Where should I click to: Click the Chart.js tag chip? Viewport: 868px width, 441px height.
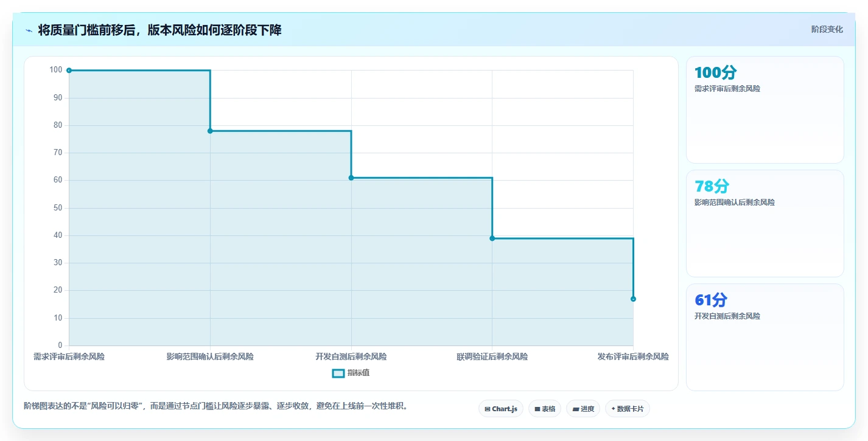point(501,409)
